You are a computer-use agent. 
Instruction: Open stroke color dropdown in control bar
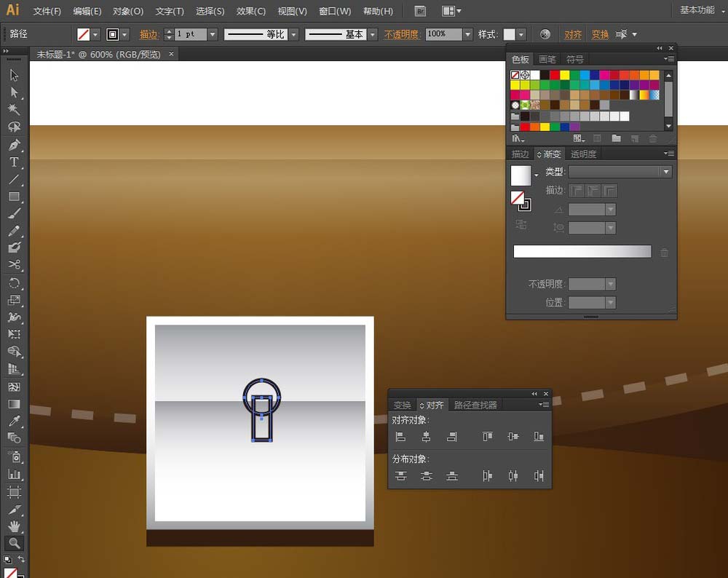point(124,34)
